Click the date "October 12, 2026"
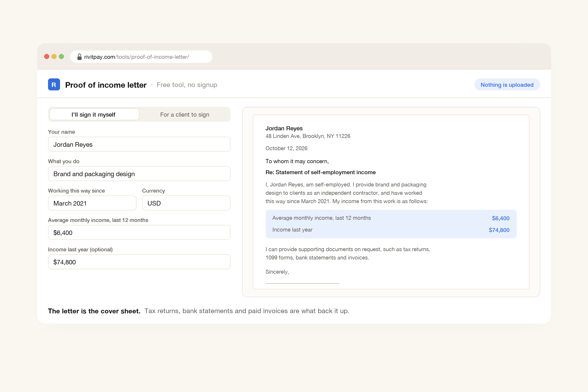This screenshot has width=588, height=392. point(286,148)
